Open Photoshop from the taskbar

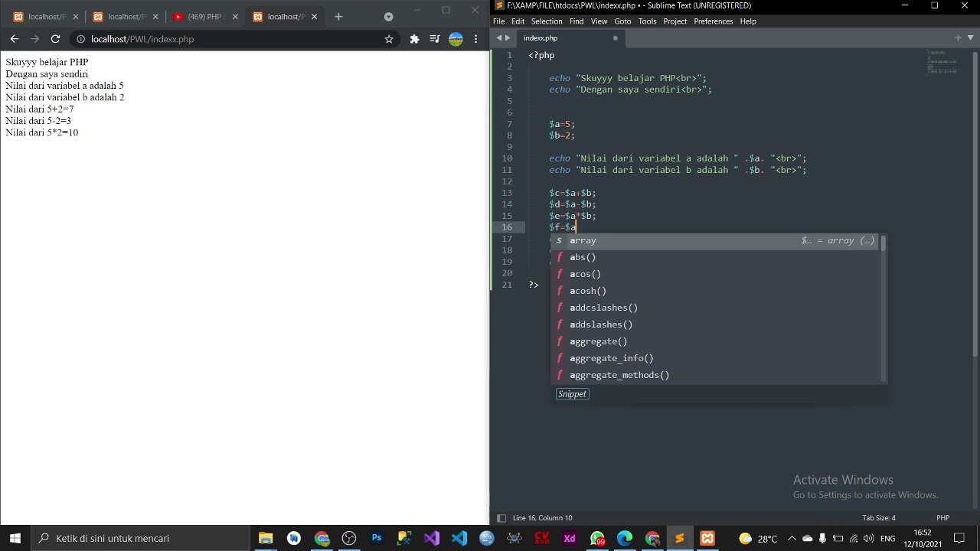pos(377,538)
